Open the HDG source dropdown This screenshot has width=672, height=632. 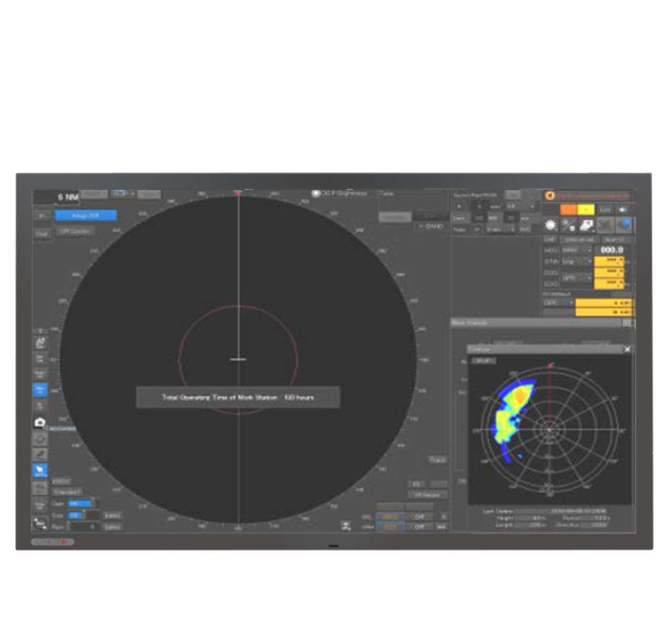click(576, 250)
